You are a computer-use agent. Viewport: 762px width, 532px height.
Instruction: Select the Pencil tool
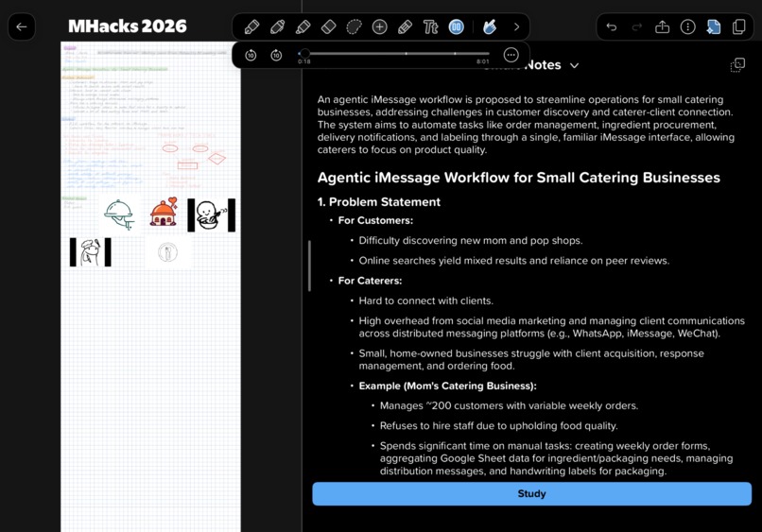(x=405, y=26)
